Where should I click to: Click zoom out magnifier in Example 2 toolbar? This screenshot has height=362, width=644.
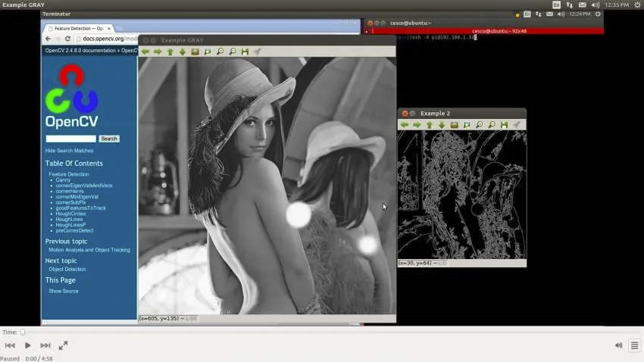(x=492, y=125)
